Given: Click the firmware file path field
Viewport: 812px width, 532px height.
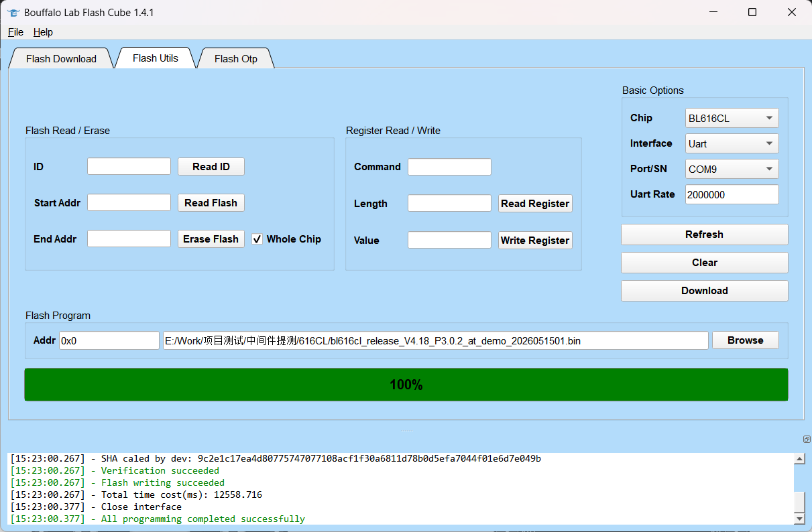Looking at the screenshot, I should click(x=436, y=340).
